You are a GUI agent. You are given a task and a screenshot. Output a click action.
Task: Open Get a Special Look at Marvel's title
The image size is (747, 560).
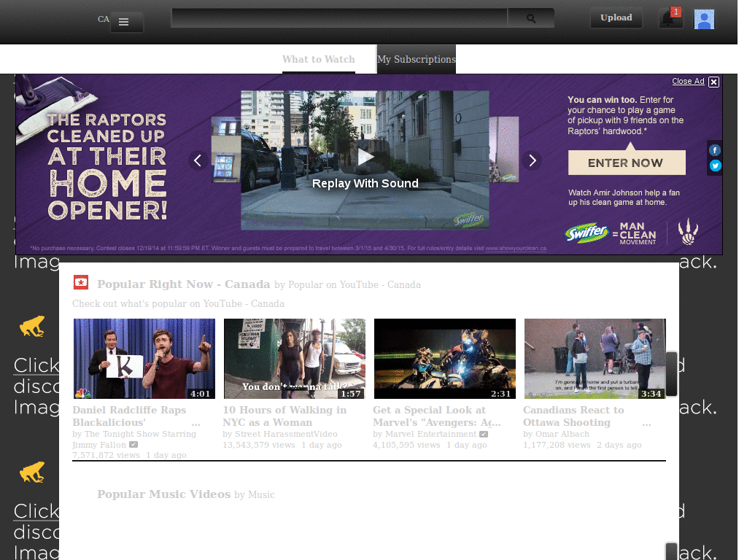click(436, 416)
